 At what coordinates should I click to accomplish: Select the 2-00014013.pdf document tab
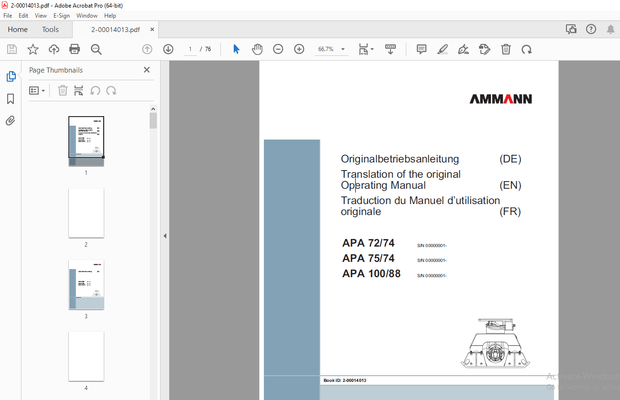[115, 30]
